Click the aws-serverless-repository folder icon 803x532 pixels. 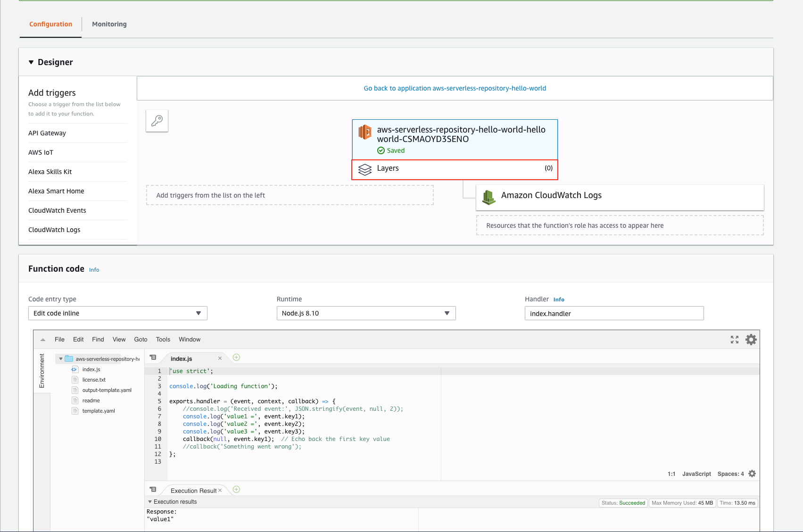pos(69,358)
